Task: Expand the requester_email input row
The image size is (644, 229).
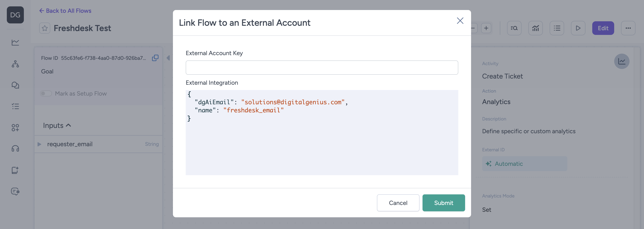Action: coord(39,144)
